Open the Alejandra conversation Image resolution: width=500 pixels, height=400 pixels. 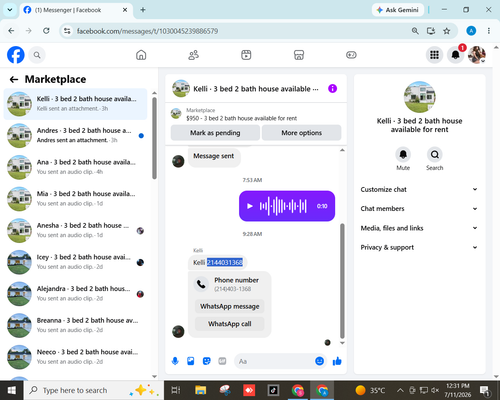75,294
